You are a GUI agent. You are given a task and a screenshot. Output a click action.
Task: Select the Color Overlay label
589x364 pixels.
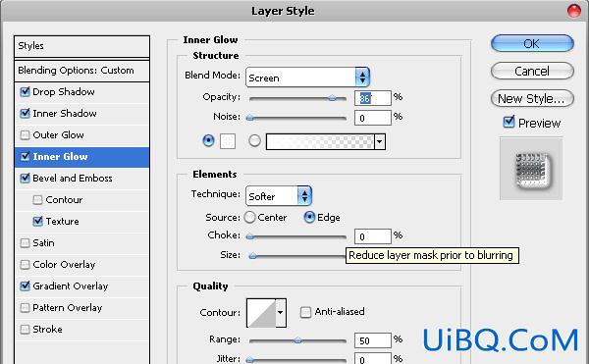[x=64, y=265]
